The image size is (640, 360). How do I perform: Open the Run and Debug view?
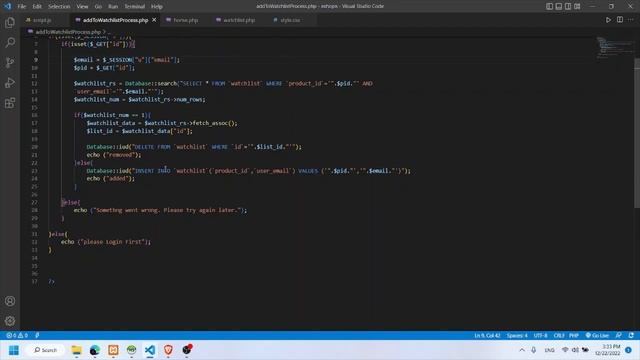click(10, 82)
